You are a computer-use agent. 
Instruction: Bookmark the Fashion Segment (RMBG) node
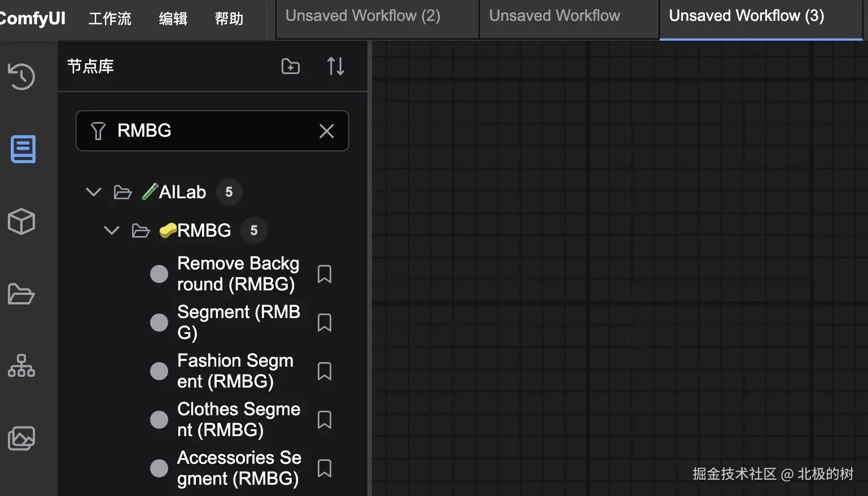[325, 371]
